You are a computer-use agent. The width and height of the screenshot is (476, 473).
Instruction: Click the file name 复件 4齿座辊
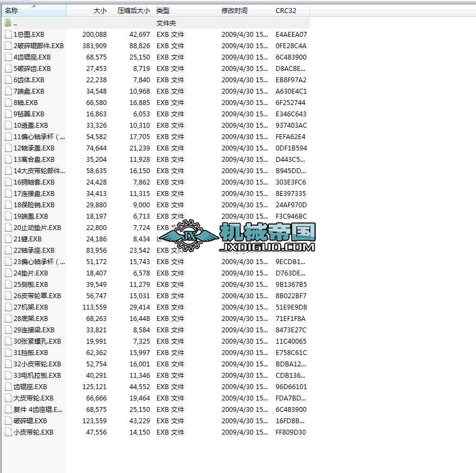[38, 409]
